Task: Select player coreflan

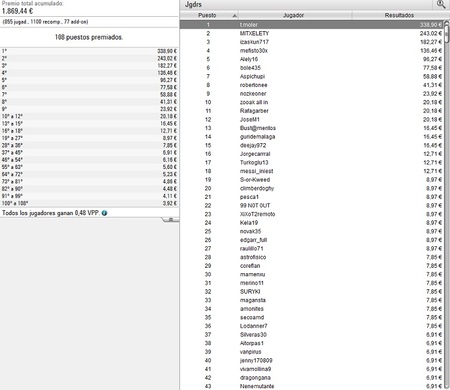Action: [250, 266]
